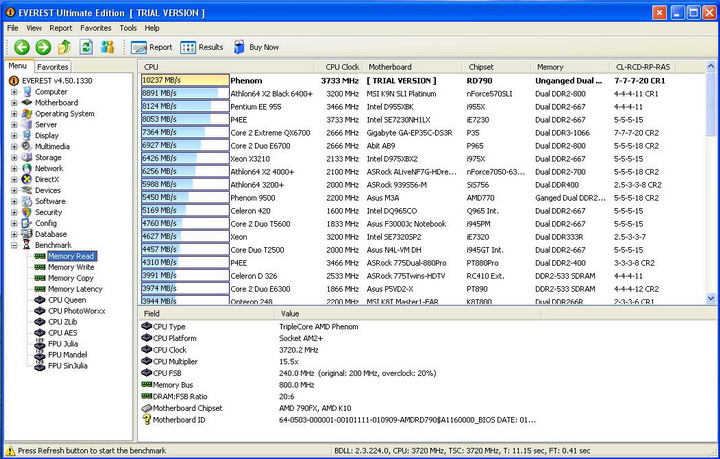Select the CPU AES benchmark
Viewport: 720px width, 459px height.
coord(62,333)
